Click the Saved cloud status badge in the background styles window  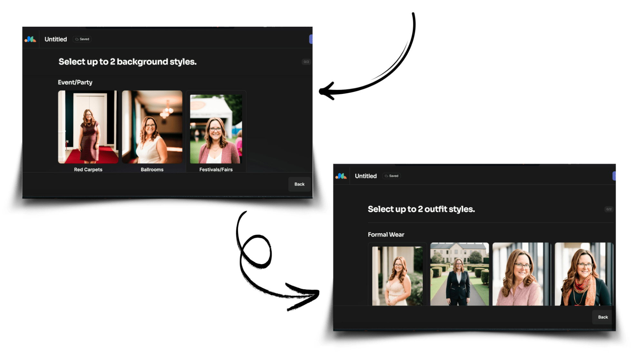point(82,39)
